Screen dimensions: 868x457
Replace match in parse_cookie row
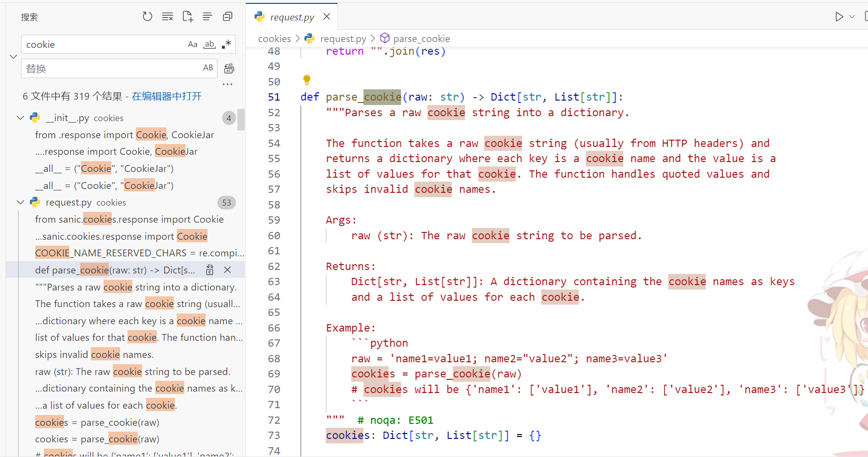click(x=210, y=270)
